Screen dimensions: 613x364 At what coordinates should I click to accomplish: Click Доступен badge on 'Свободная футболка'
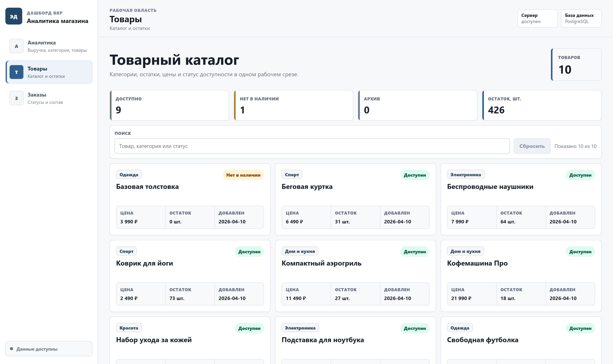click(x=580, y=328)
